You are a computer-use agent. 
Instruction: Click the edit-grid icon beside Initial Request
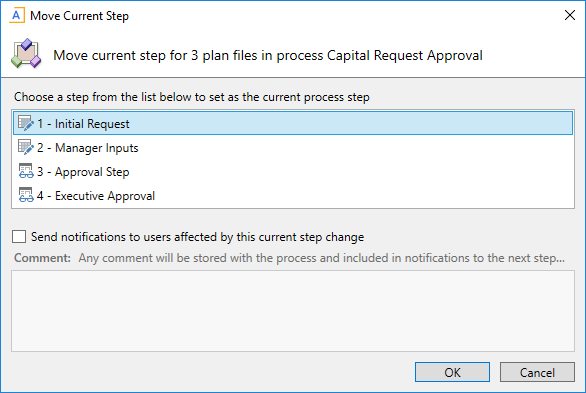click(26, 123)
